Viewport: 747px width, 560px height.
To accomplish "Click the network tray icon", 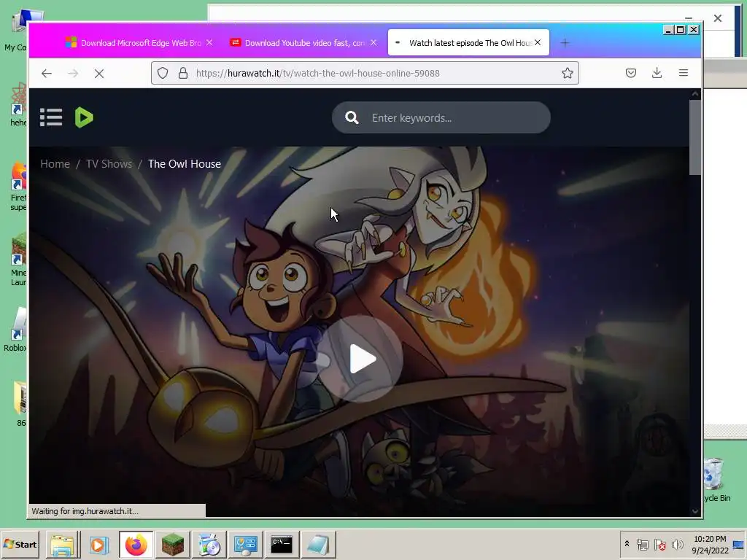I will pyautogui.click(x=643, y=544).
